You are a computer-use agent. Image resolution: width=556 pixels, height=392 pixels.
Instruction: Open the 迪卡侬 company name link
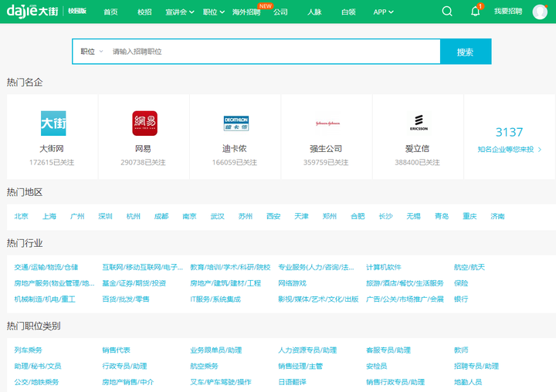point(235,148)
